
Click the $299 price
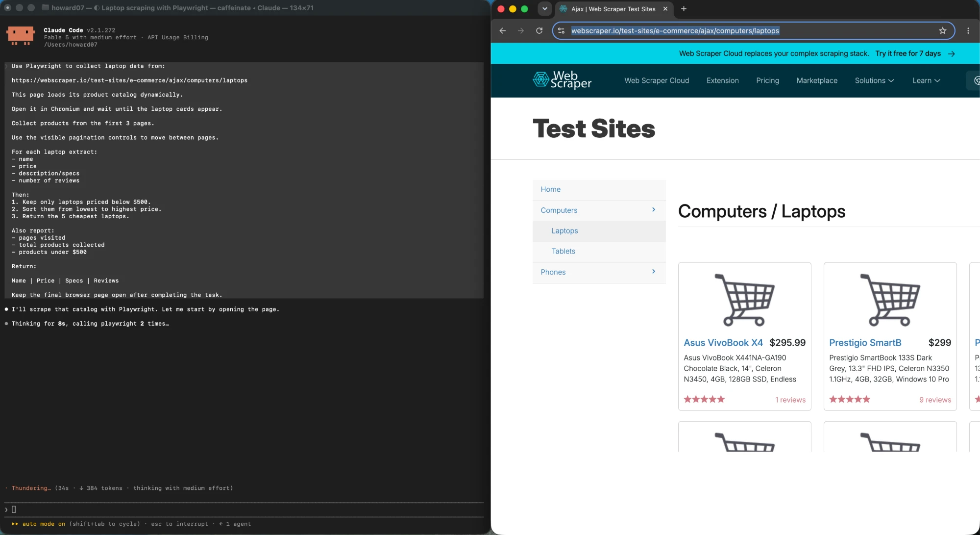pos(939,343)
